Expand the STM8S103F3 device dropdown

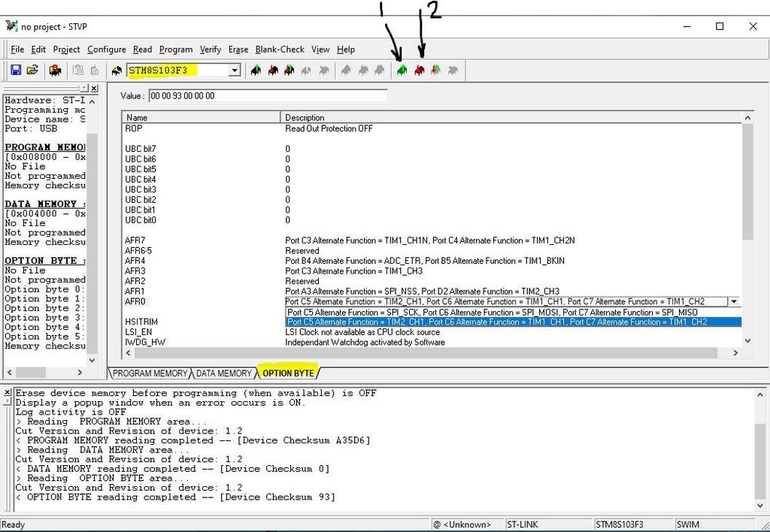[234, 71]
